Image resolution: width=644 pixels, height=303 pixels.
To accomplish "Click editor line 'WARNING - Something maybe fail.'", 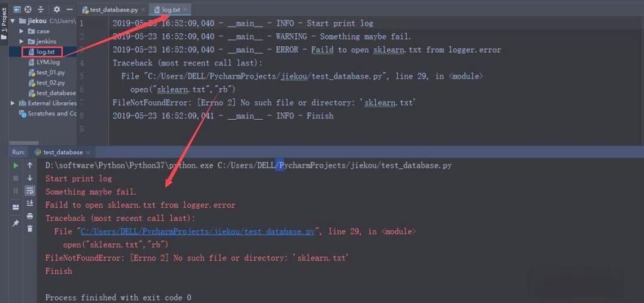I will pos(261,36).
